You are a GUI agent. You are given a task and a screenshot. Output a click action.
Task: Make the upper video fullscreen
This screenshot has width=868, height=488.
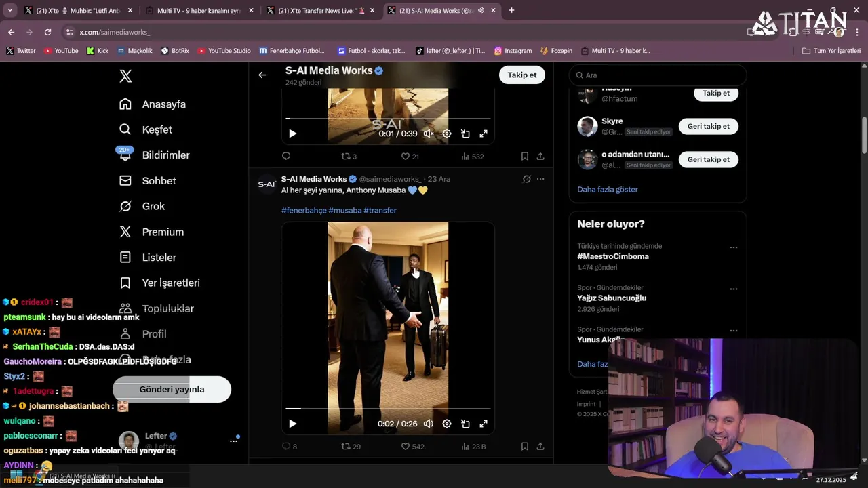pyautogui.click(x=484, y=134)
